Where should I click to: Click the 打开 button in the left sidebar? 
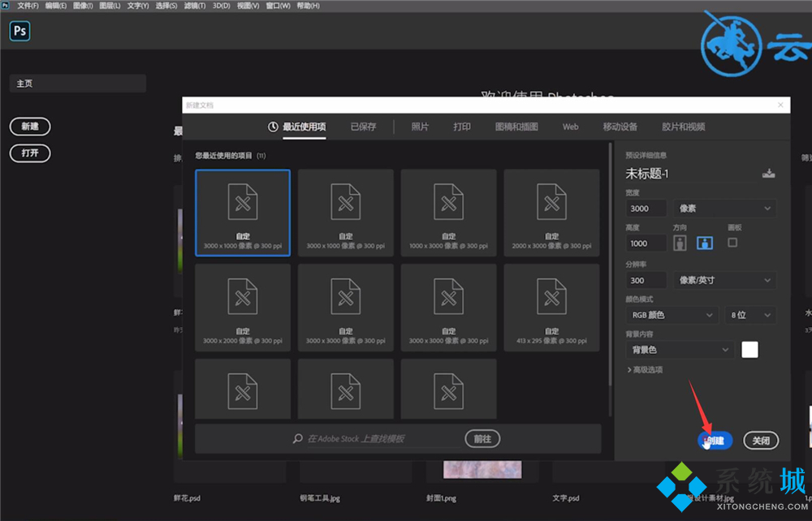click(x=30, y=153)
